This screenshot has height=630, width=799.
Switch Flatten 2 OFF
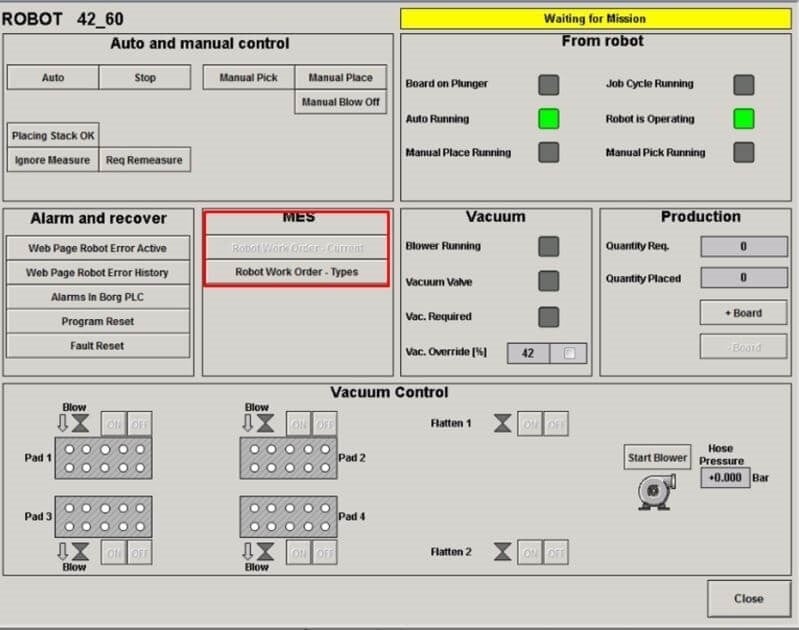[555, 553]
